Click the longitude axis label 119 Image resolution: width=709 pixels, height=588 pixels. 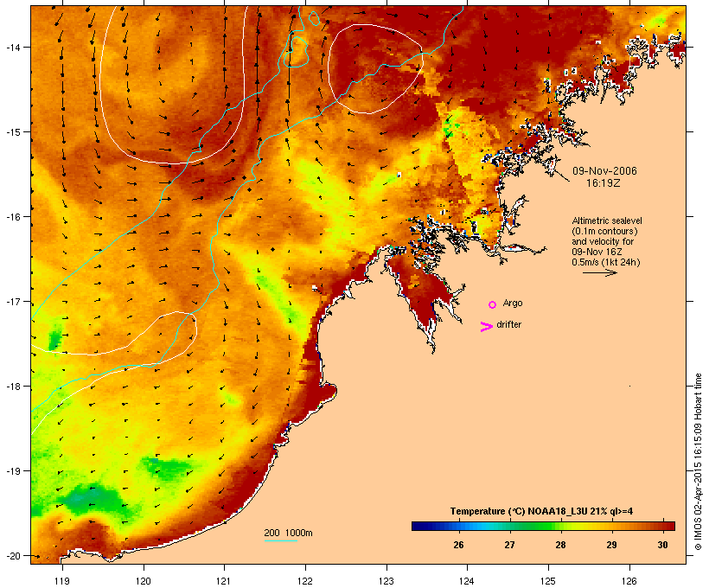62,581
